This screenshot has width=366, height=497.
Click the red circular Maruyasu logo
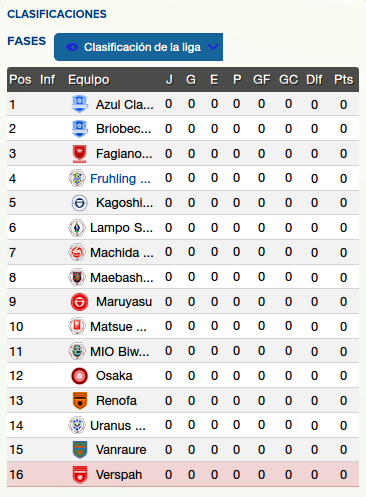point(80,302)
